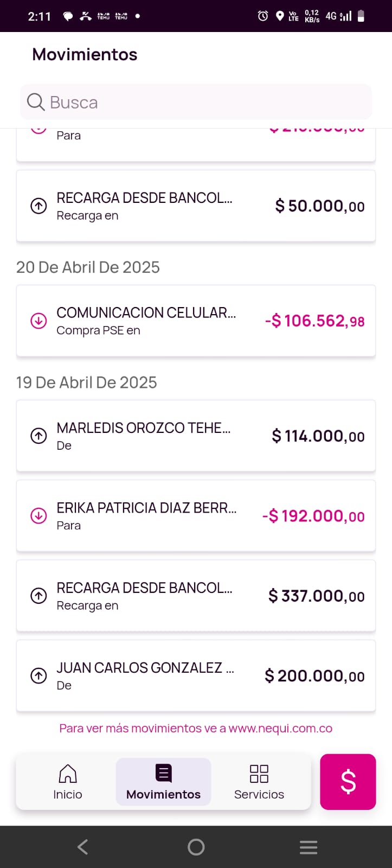Open Android recent apps menu button

click(308, 847)
